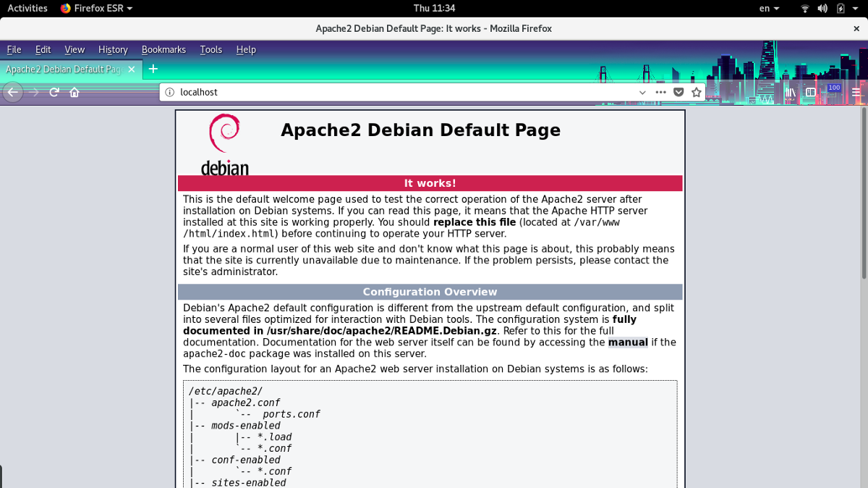This screenshot has width=868, height=488.
Task: Click mods-enabled in the layout tree
Action: pos(246,426)
